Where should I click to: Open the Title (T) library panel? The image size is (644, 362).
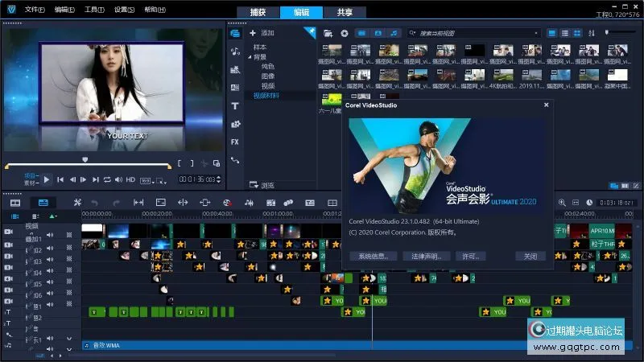(235, 105)
